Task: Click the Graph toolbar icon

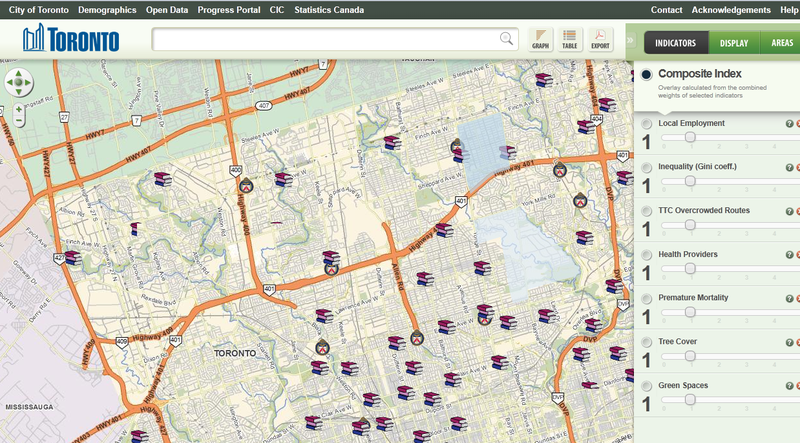Action: coord(540,39)
